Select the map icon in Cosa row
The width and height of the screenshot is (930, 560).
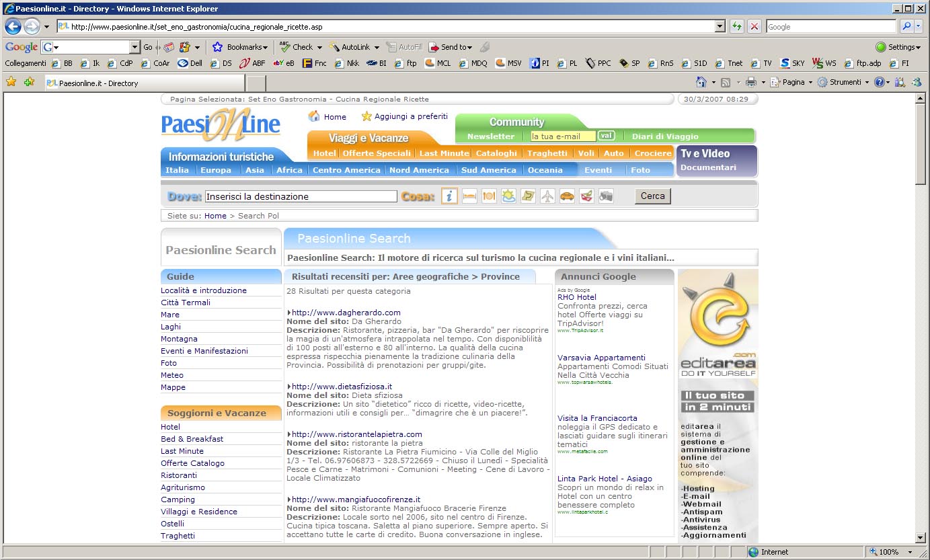(529, 196)
